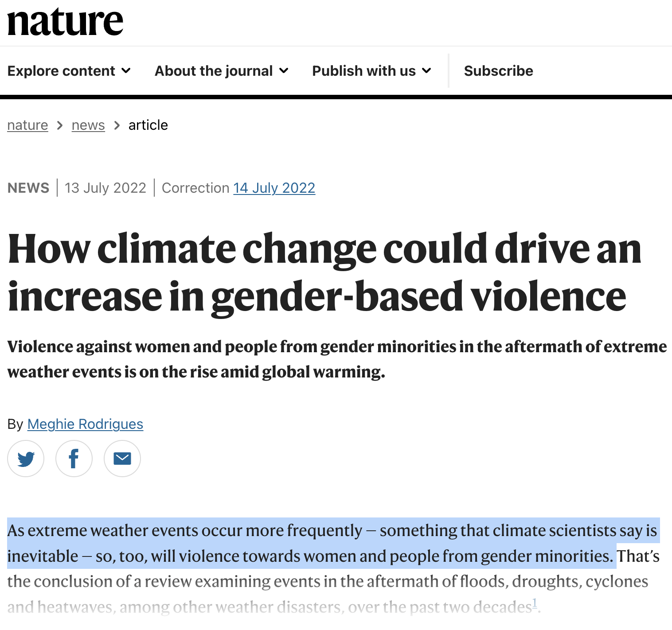Share article on Twitter
This screenshot has width=672, height=630.
[x=26, y=459]
